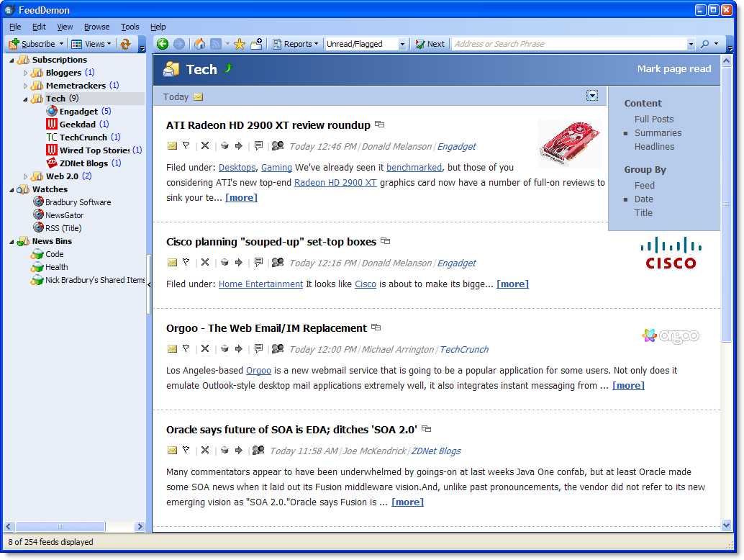The width and height of the screenshot is (744, 560).
Task: Group items by Date
Action: tap(643, 199)
